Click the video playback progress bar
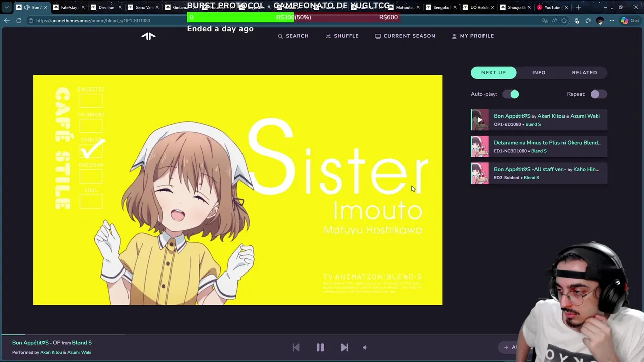 pyautogui.click(x=322, y=335)
